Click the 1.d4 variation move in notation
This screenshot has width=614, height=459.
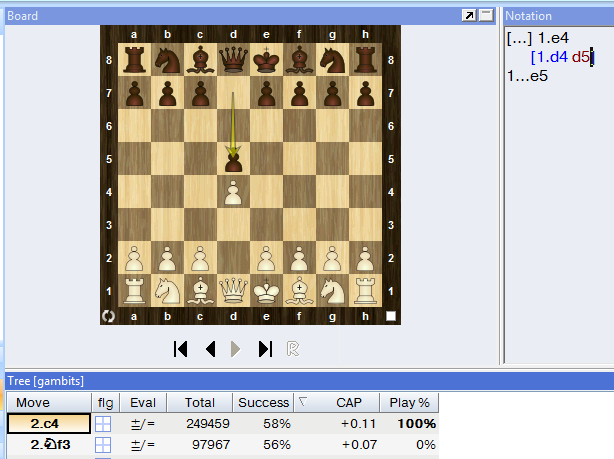point(551,57)
